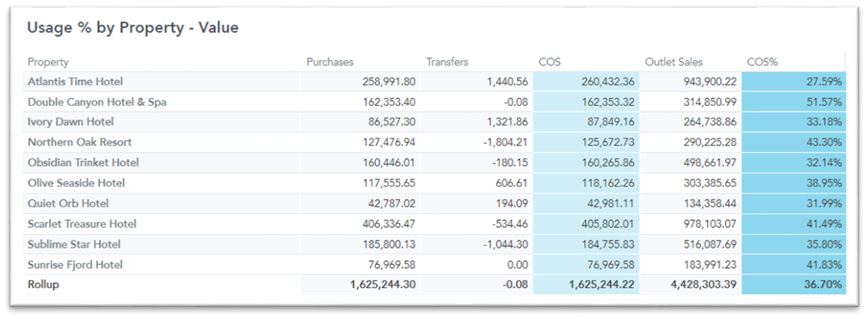
Task: Select Obsidian Trinket Hotel in the table
Action: click(83, 163)
